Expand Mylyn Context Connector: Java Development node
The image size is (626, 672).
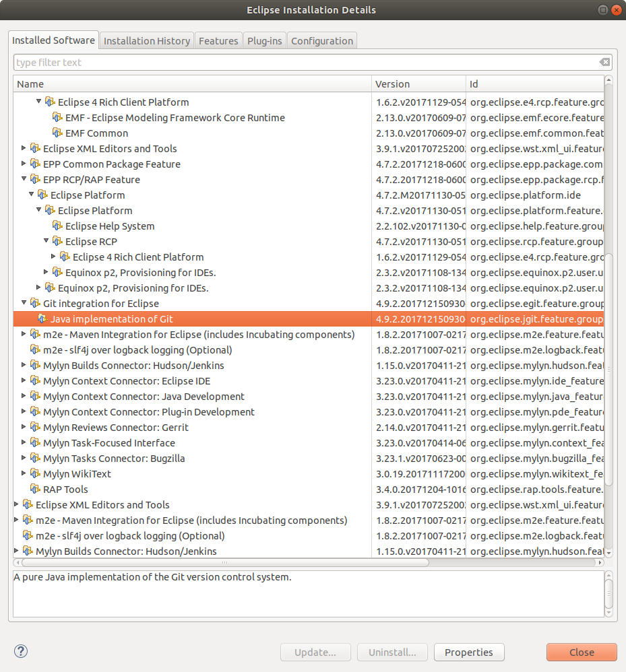click(x=24, y=395)
